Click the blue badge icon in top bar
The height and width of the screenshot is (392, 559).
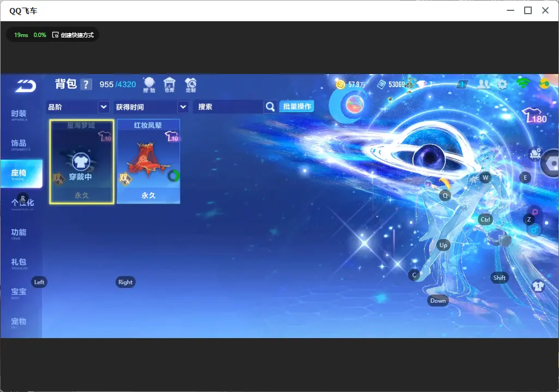(462, 84)
